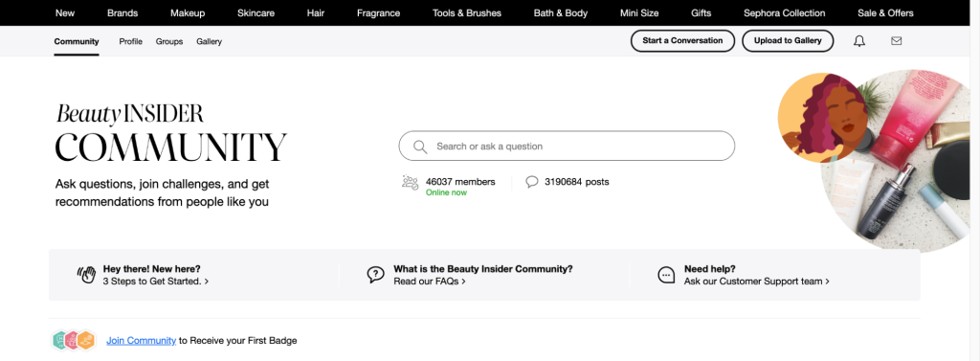980x361 pixels.
Task: Click the illustrated woman avatar image
Action: [821, 118]
